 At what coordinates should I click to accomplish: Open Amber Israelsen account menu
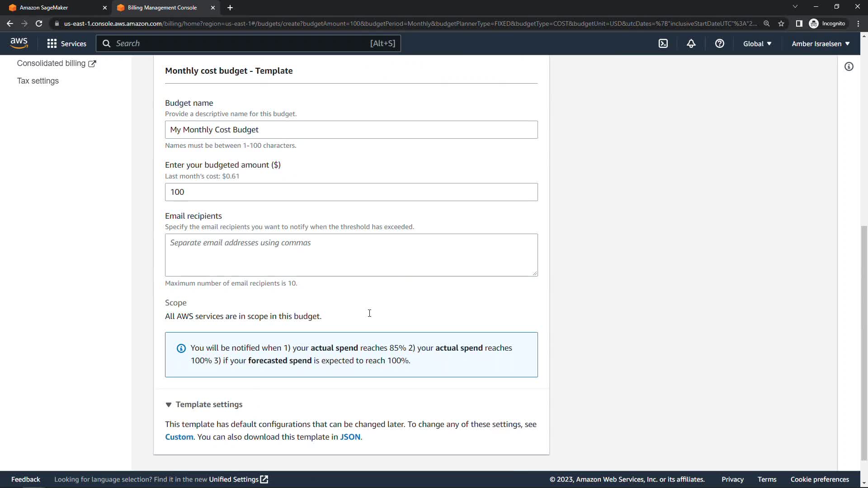(x=821, y=44)
